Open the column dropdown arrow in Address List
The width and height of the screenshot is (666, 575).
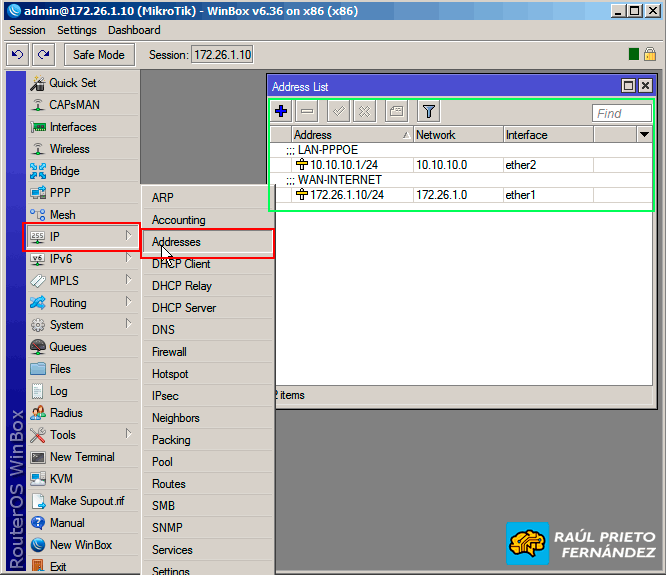(x=643, y=134)
